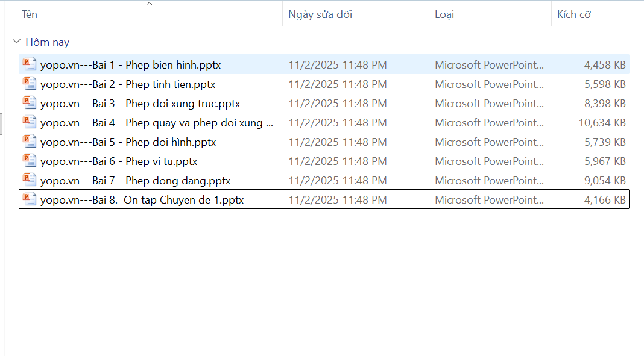Click the PowerPoint icon for Bai 6 file

tap(30, 161)
